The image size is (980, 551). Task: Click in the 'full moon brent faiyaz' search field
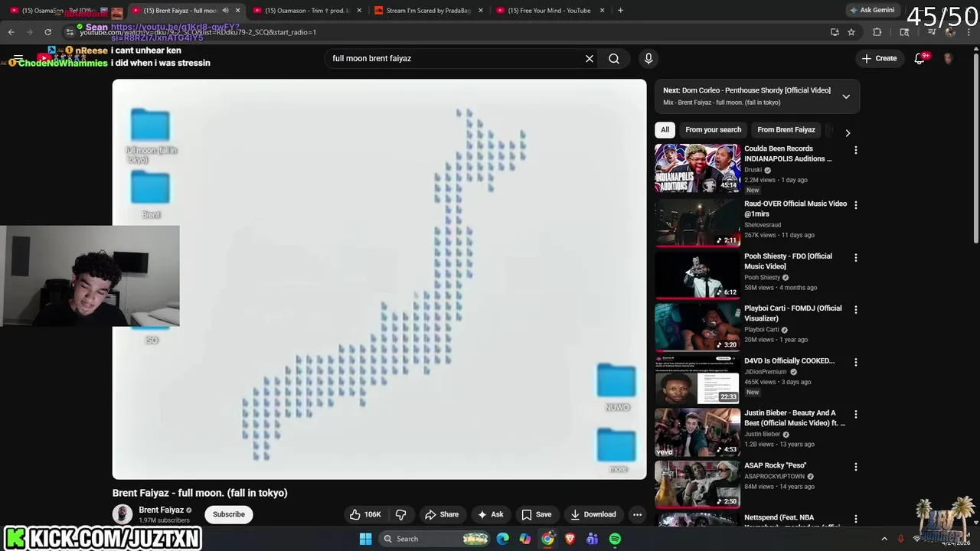456,58
